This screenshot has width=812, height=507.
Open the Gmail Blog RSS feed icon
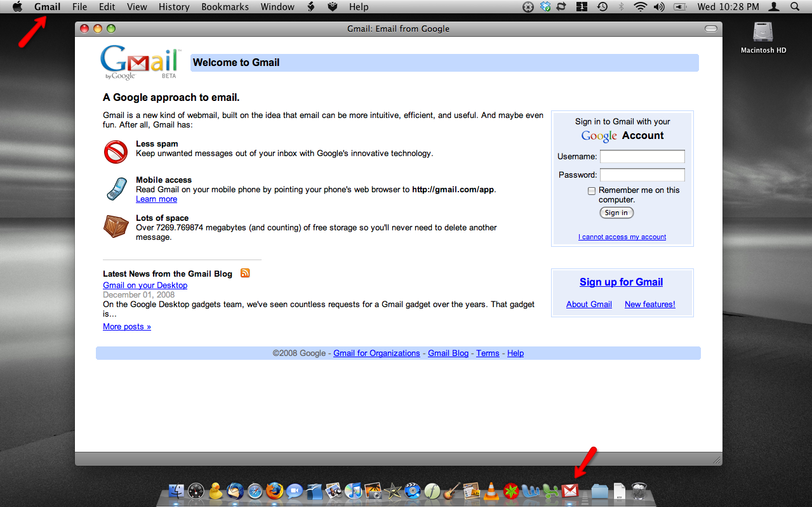pos(245,273)
